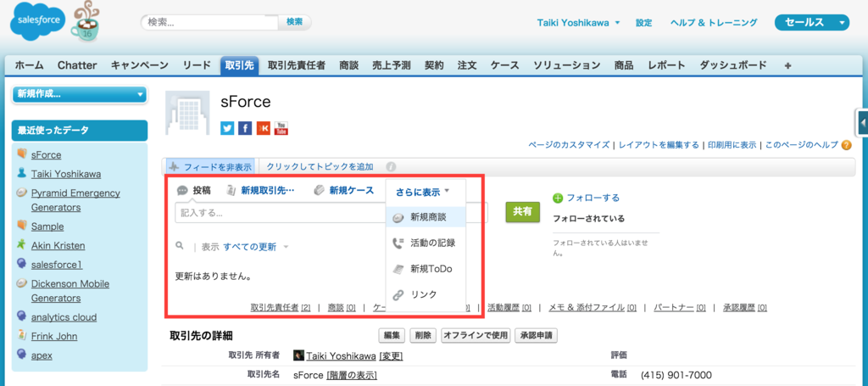
Task: Select the 新規取引先 publisher action
Action: pos(260,190)
